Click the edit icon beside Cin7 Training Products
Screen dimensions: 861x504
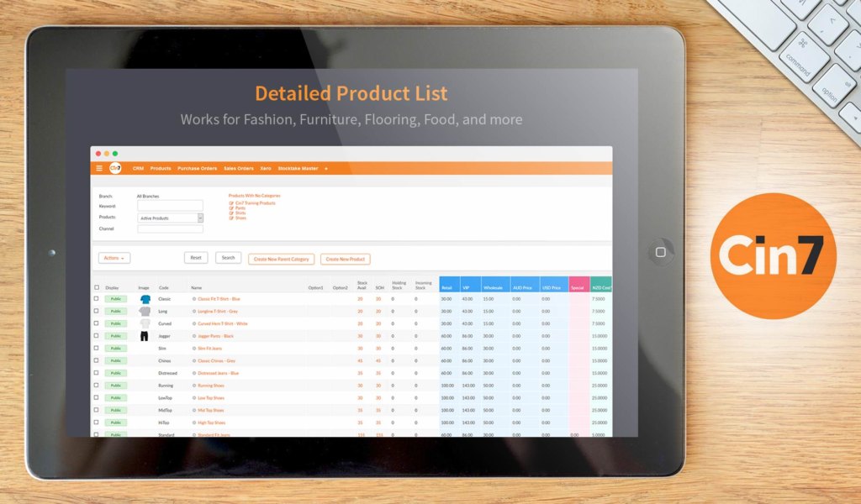(230, 203)
